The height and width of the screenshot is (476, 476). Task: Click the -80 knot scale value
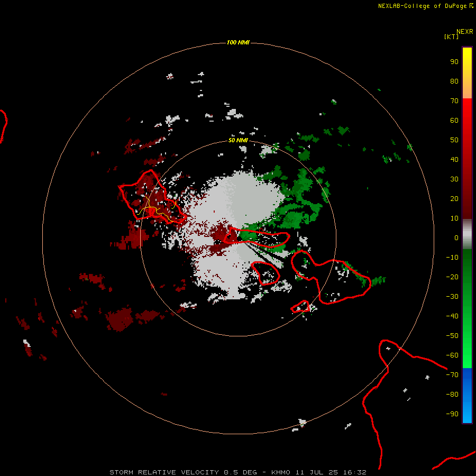[x=452, y=395]
